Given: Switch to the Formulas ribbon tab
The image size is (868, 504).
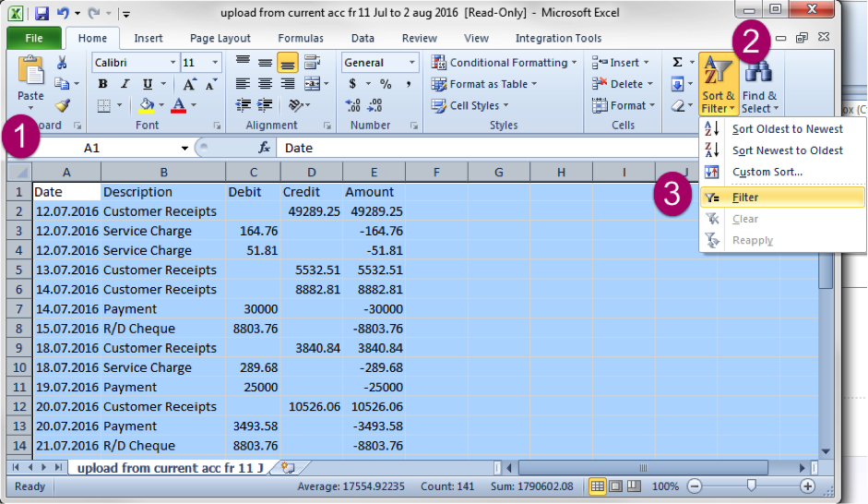Looking at the screenshot, I should pyautogui.click(x=301, y=39).
